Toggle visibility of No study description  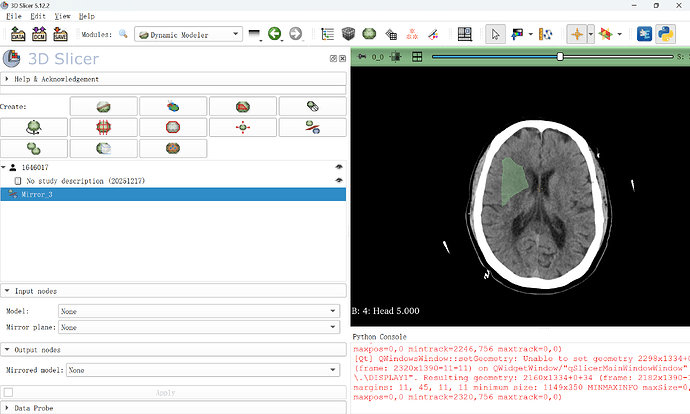coord(339,180)
